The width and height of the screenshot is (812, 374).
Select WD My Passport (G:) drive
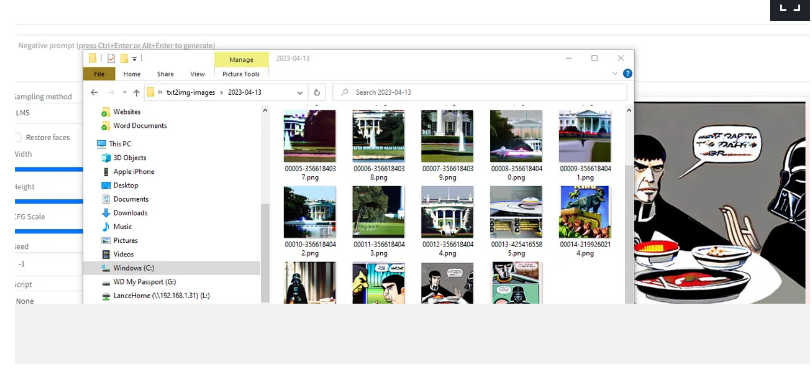point(144,282)
